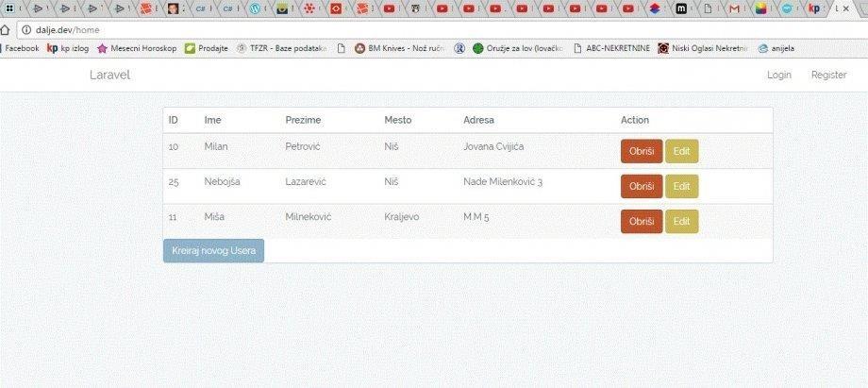This screenshot has width=868, height=388.
Task: Open the first tab with grid icon
Action: pos(9,8)
